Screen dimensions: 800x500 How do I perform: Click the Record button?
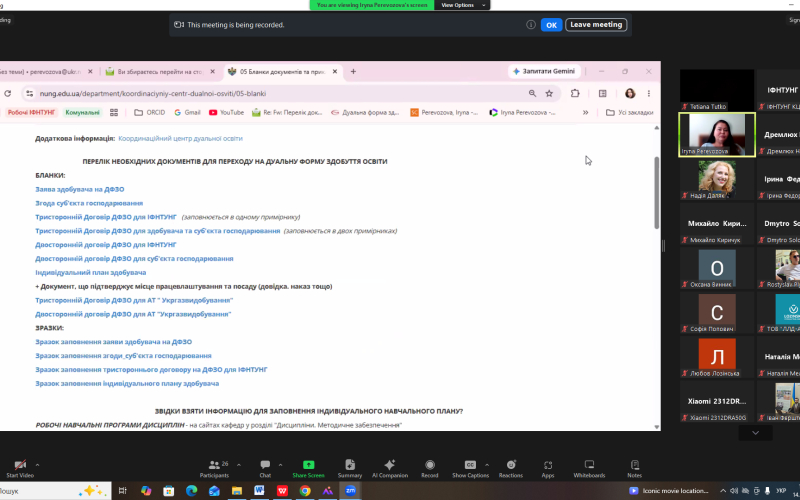(430, 468)
